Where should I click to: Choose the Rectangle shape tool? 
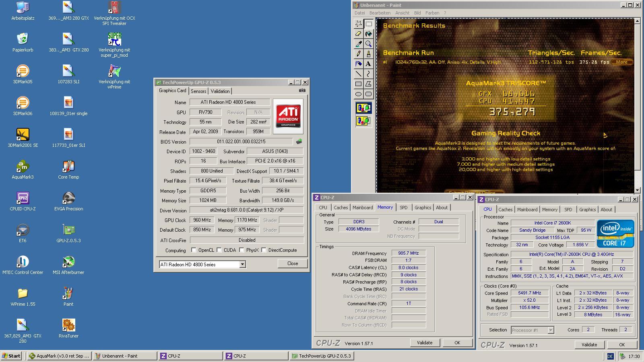(x=358, y=84)
